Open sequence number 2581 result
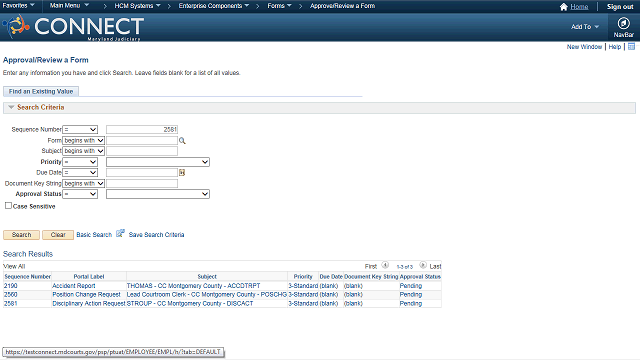640x360 pixels. [x=11, y=303]
